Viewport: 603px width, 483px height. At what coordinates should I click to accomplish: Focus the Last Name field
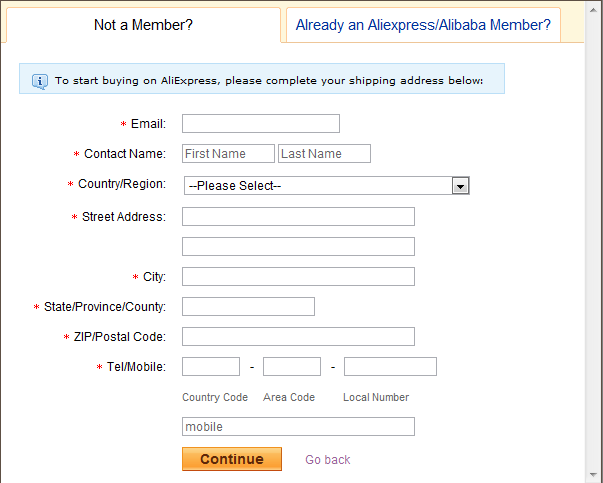click(x=324, y=154)
